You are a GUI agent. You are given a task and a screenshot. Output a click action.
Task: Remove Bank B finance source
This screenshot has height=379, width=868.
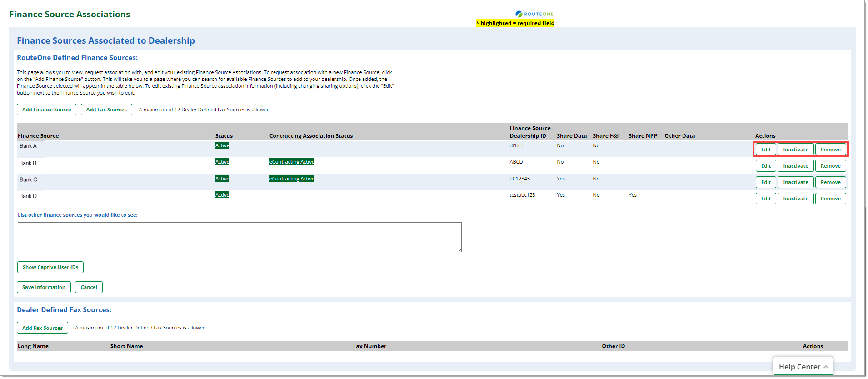pyautogui.click(x=830, y=166)
